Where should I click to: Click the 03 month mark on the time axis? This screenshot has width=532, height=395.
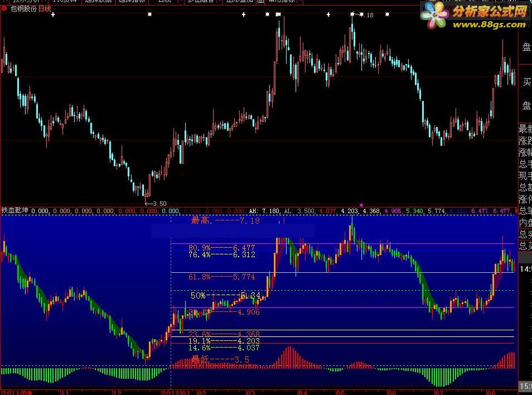(250, 392)
